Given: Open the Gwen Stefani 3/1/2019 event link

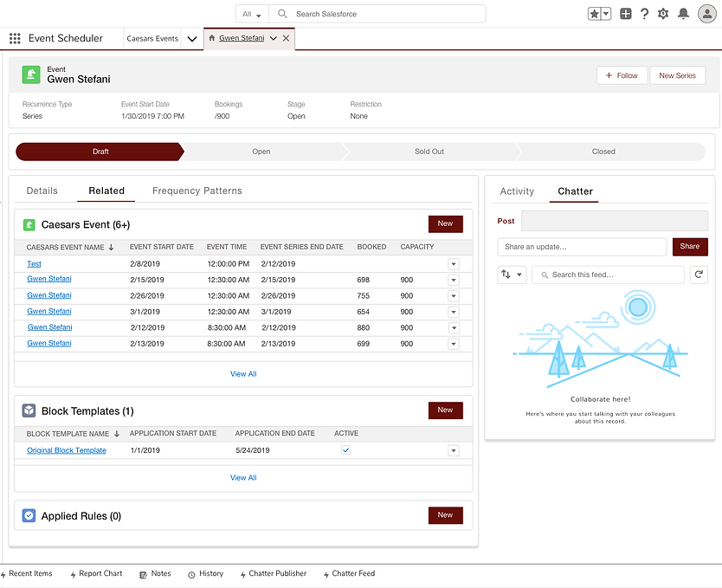Looking at the screenshot, I should 49,312.
